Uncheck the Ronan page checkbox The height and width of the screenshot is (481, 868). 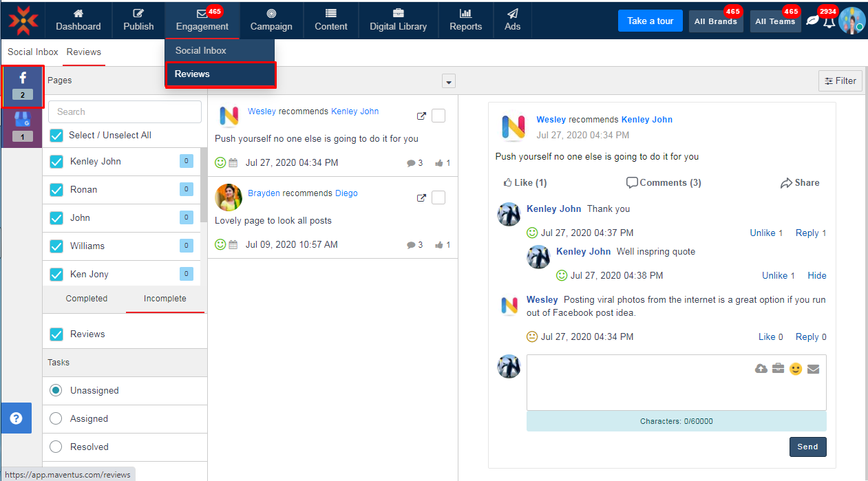click(x=56, y=190)
